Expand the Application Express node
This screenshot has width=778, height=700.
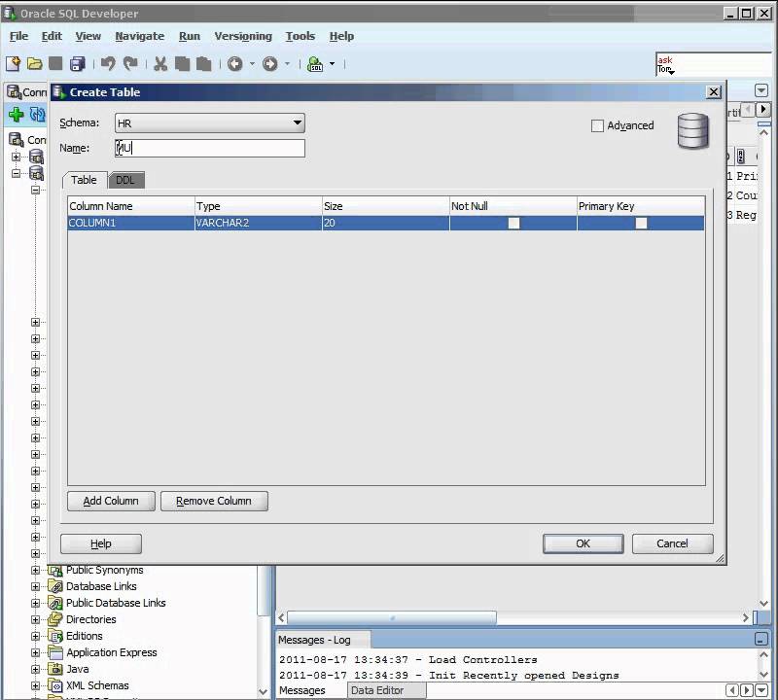point(35,652)
